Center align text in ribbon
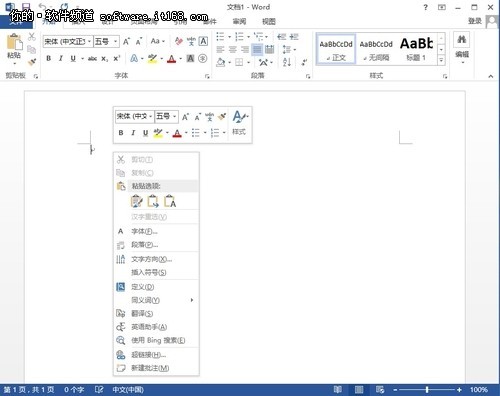Screen dimensions: 500x396 click(x=232, y=50)
